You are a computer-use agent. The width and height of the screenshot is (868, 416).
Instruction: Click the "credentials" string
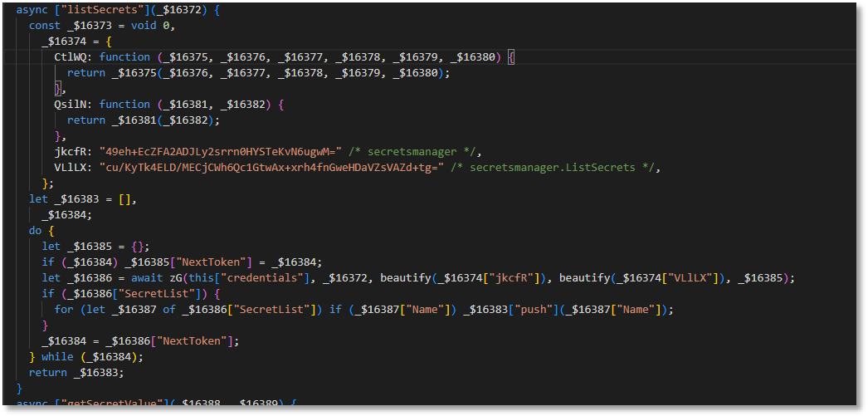click(262, 277)
